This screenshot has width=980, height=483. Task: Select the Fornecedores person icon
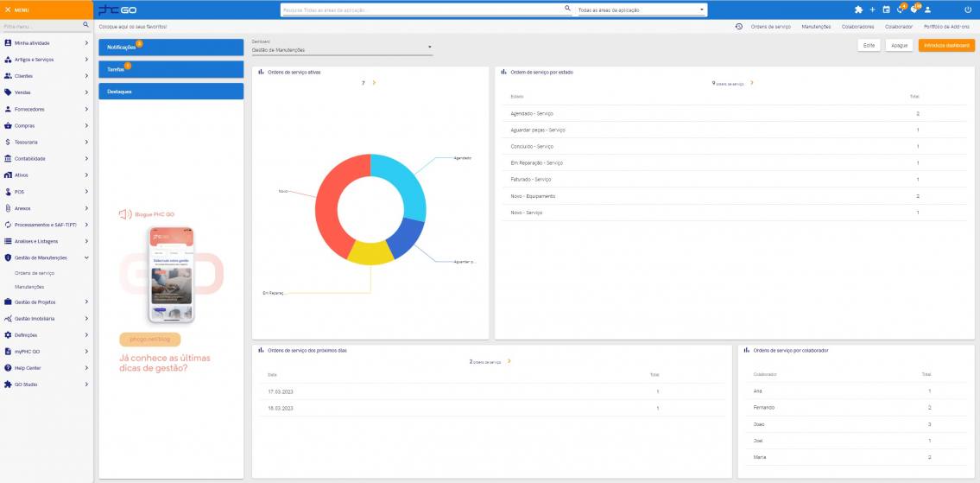[x=8, y=109]
